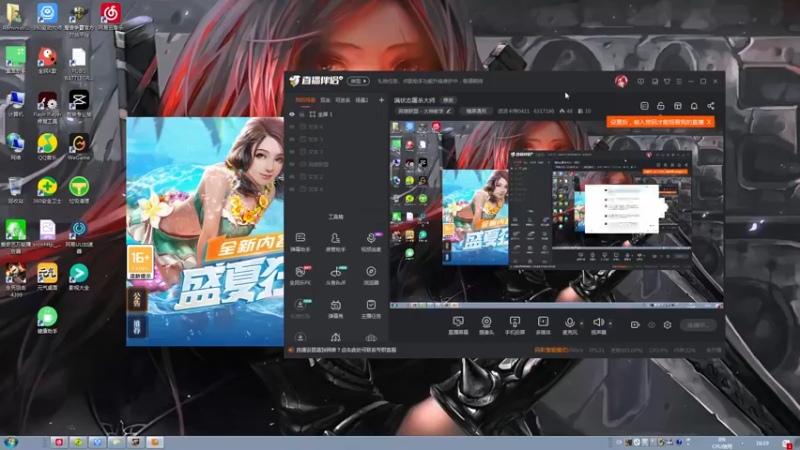The image size is (800, 450).
Task: Open the 剪映专业版 desktop icon
Action: [x=79, y=104]
